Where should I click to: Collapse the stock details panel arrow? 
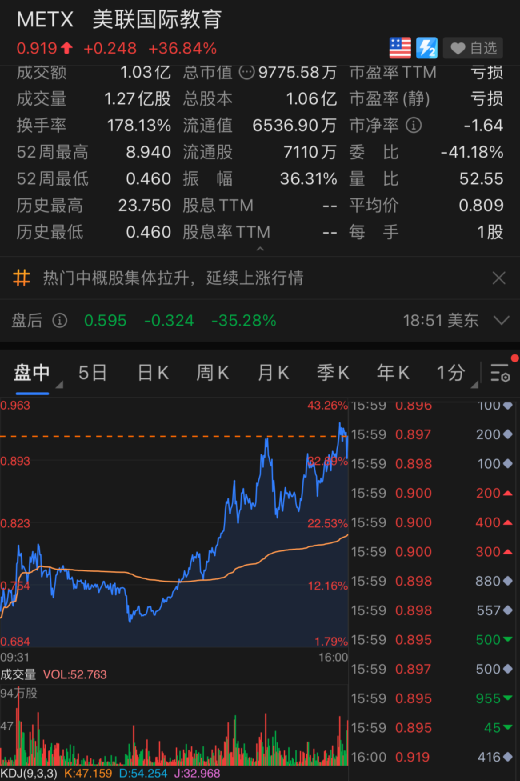point(260,249)
